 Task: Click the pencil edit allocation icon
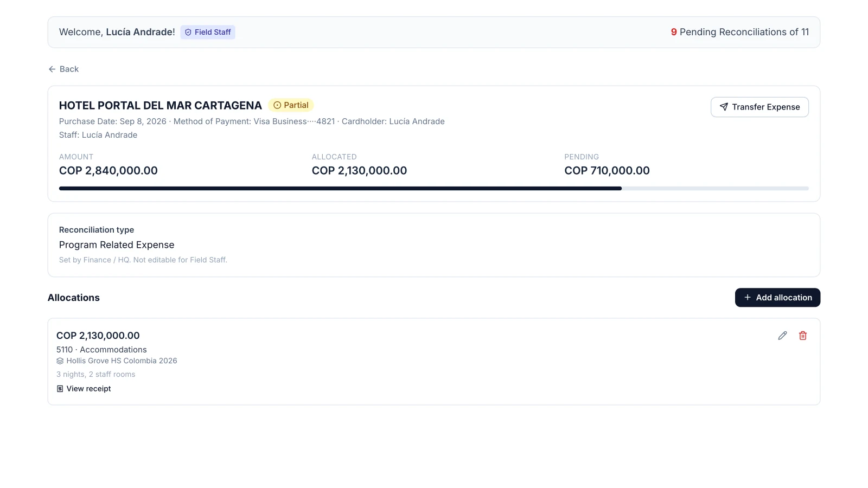[782, 336]
